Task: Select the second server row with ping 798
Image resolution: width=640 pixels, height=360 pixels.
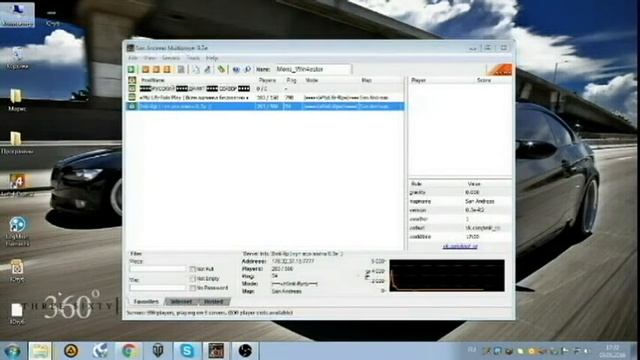Action: (x=265, y=98)
